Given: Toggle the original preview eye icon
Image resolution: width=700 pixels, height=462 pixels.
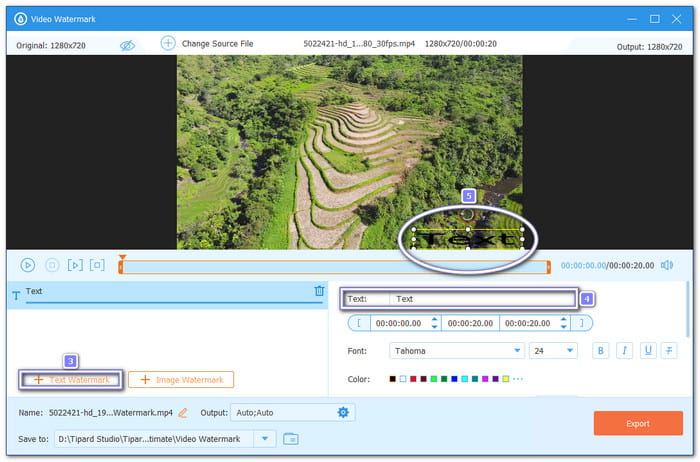Looking at the screenshot, I should [127, 45].
